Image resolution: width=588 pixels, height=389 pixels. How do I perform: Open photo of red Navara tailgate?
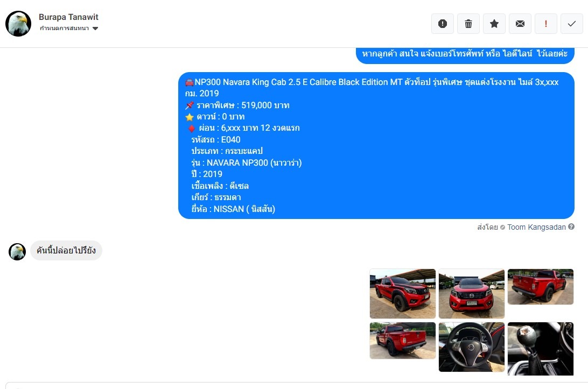[x=403, y=341]
